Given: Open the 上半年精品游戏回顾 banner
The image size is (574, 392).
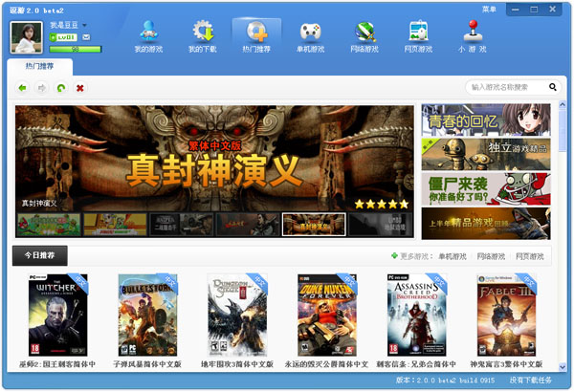Looking at the screenshot, I should tap(486, 224).
